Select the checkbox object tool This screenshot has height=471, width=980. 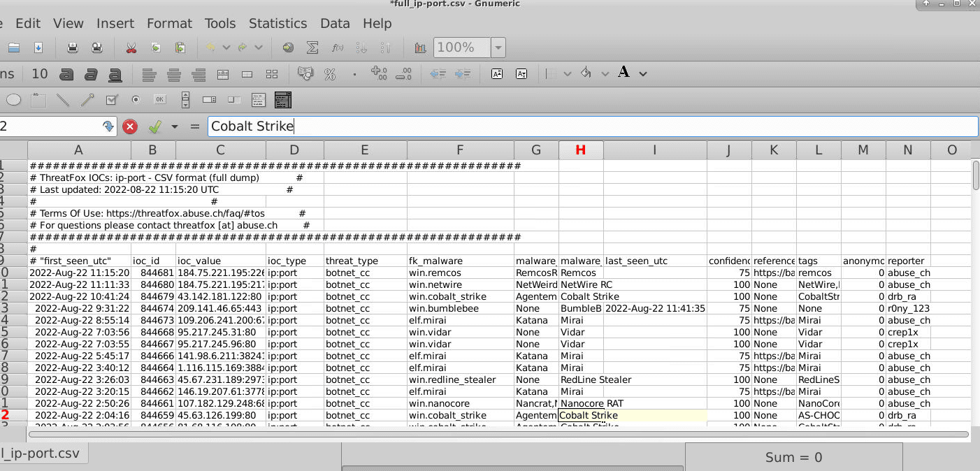(111, 100)
